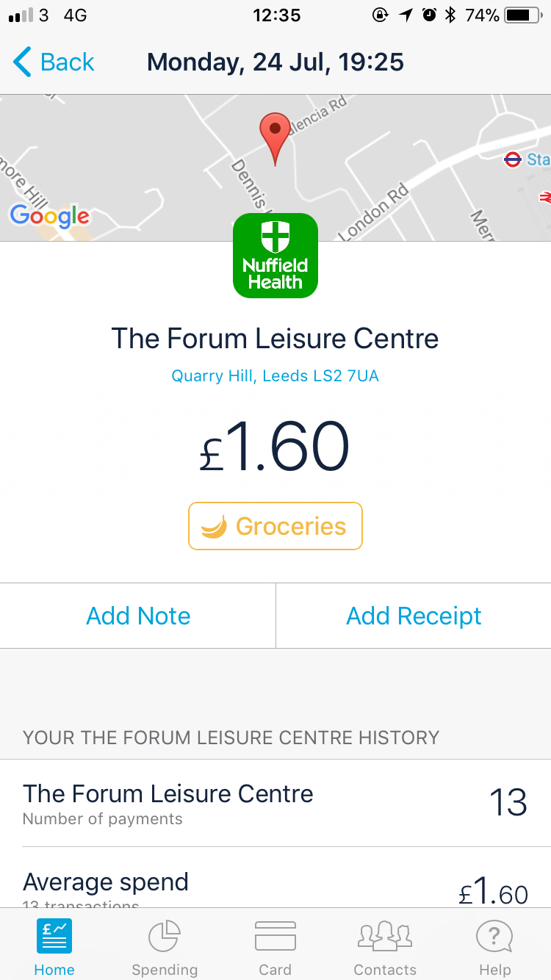Tap the Nuffield Health merchant logo
The image size is (551, 980).
click(275, 256)
